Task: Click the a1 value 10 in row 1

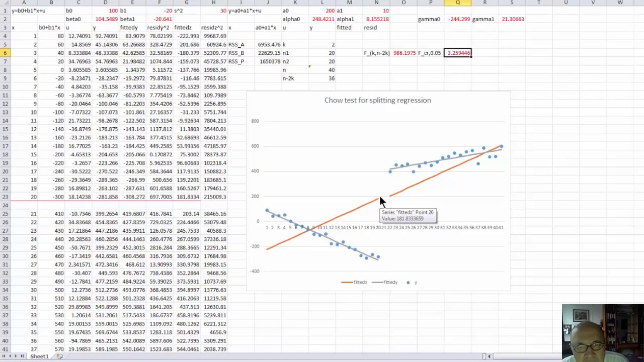Action: tap(376, 11)
